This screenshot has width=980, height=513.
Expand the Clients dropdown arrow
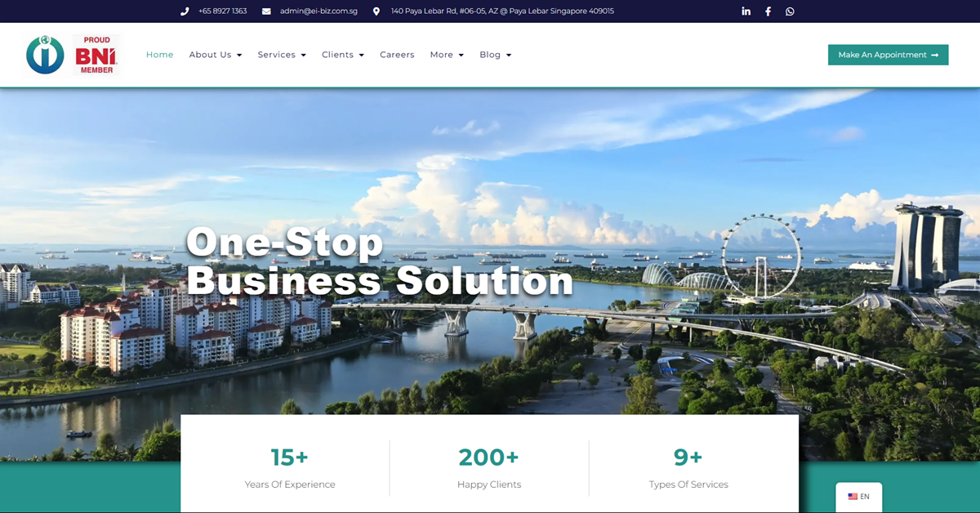click(x=361, y=56)
